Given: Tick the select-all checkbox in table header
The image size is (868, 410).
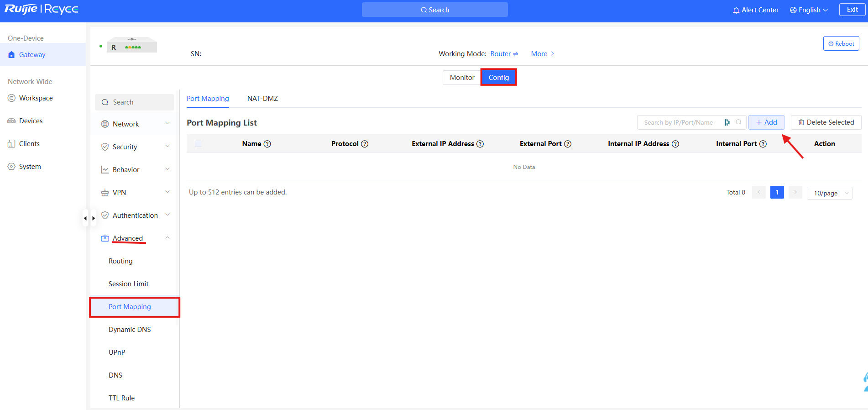Looking at the screenshot, I should [x=198, y=144].
